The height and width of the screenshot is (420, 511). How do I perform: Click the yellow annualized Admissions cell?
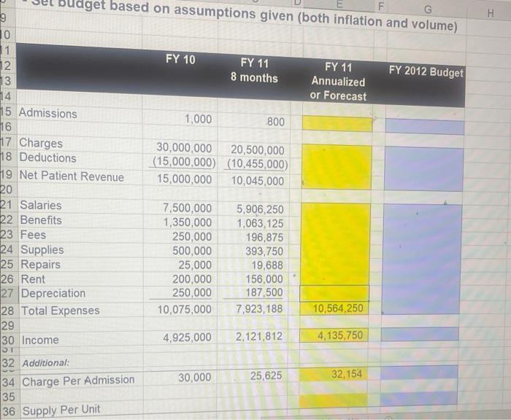pyautogui.click(x=337, y=124)
